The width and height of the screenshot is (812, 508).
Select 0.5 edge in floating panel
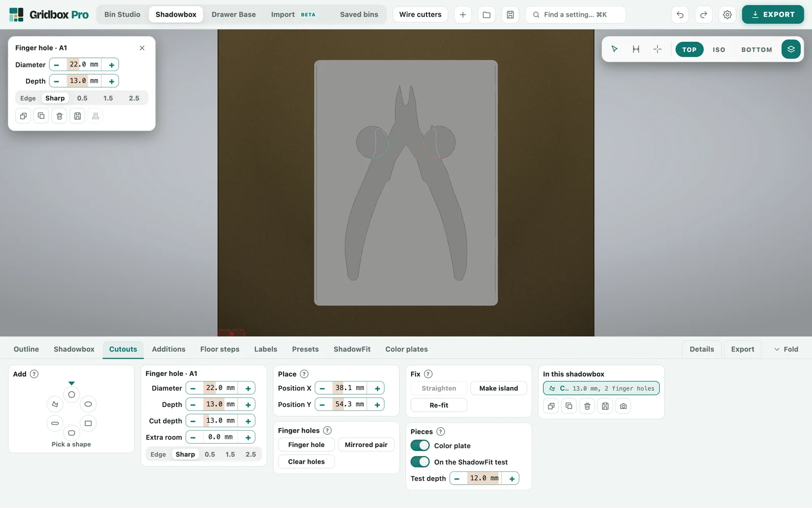[82, 98]
